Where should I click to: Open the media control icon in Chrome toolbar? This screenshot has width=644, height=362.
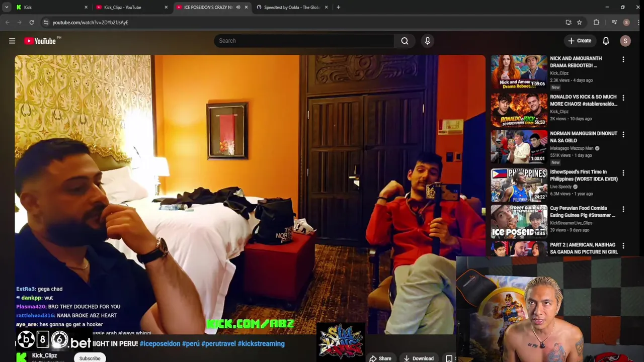click(614, 22)
